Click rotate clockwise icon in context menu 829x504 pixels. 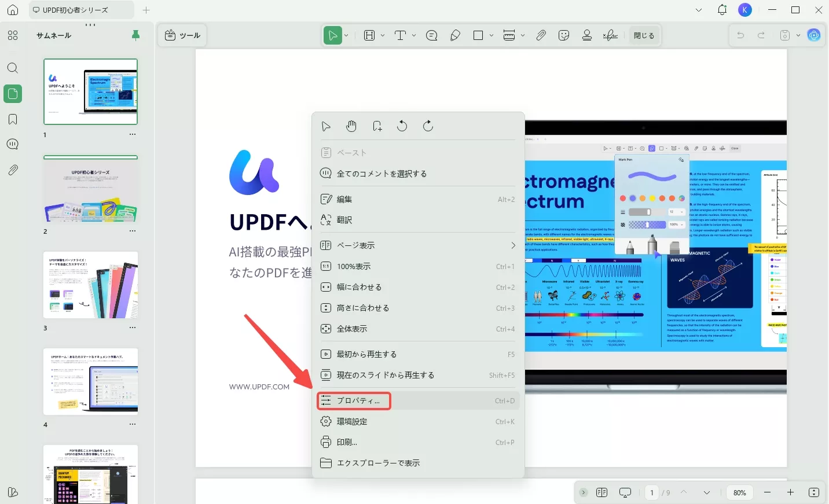pyautogui.click(x=428, y=126)
